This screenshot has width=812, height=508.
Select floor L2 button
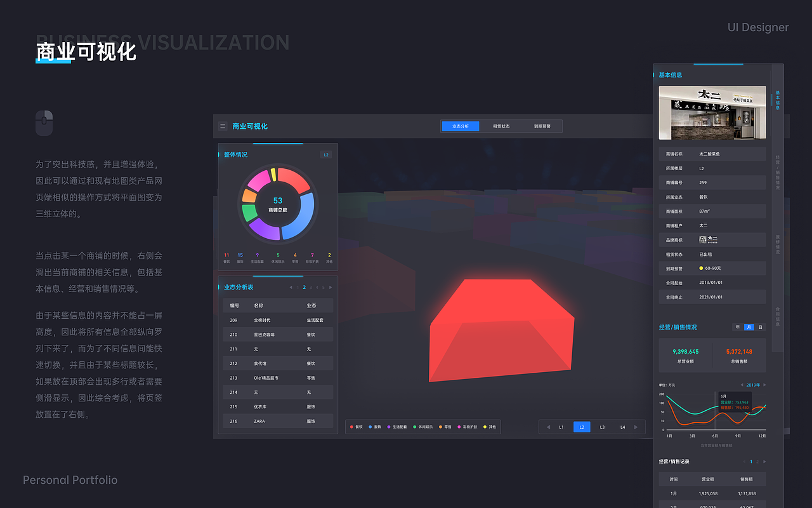582,427
